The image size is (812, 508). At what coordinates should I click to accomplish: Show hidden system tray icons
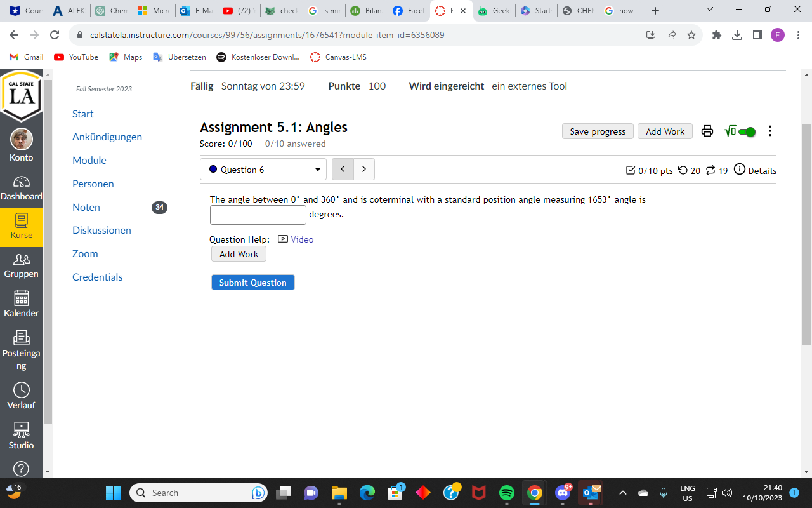(x=623, y=493)
